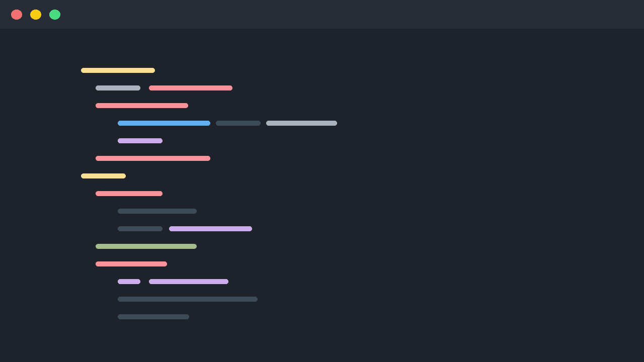Viewport: 644px width, 362px height.
Task: Click the dark token between blue and gray bars
Action: coord(238,123)
